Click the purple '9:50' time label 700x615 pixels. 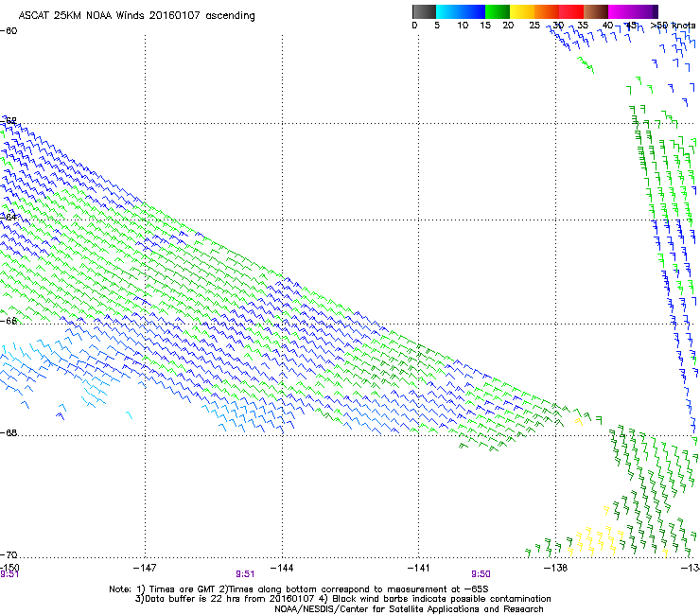(481, 574)
